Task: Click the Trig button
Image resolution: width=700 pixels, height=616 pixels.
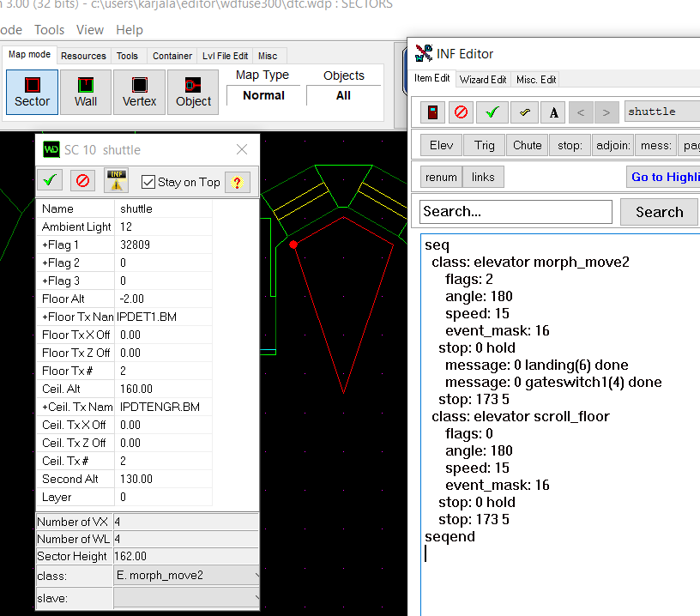Action: tap(485, 145)
